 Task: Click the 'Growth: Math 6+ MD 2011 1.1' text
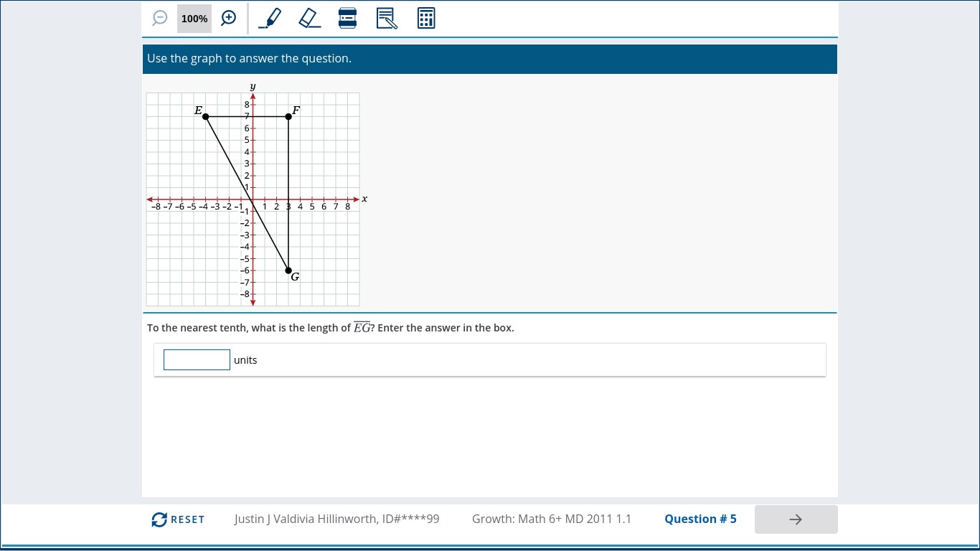552,519
